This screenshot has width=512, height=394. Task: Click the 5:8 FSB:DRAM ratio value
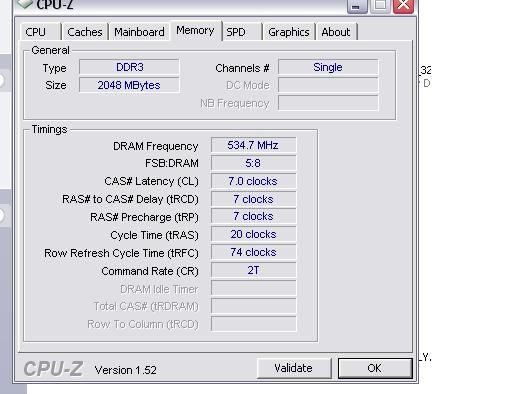(x=253, y=163)
